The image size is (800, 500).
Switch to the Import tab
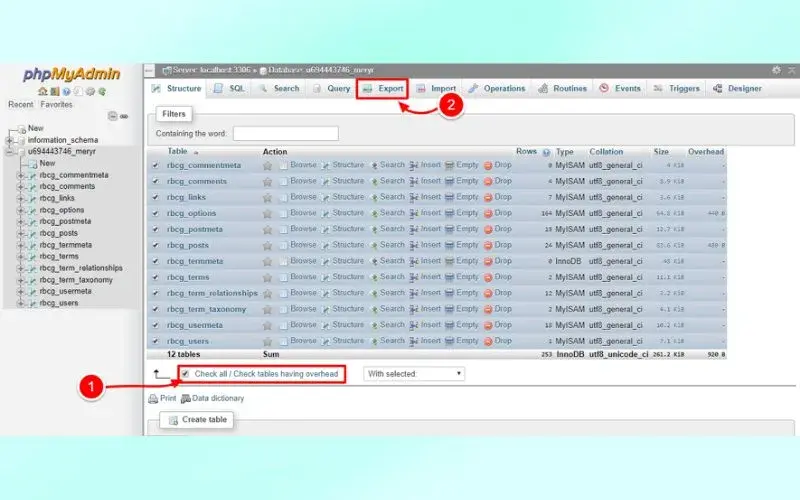[436, 89]
